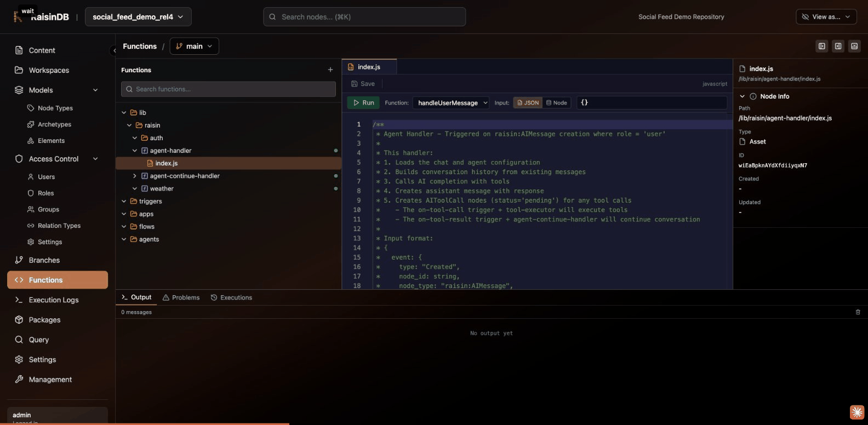Open the Groups page
This screenshot has width=868, height=425.
(x=48, y=209)
